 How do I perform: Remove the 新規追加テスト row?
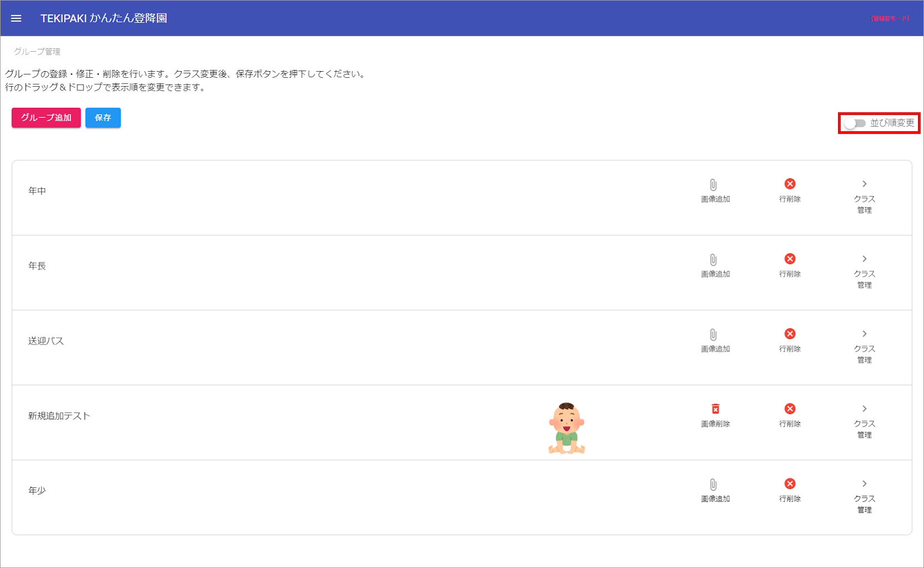(790, 409)
